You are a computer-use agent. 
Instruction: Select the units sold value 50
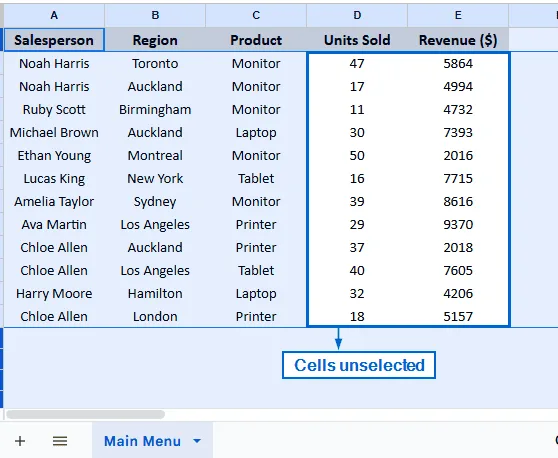pyautogui.click(x=357, y=156)
